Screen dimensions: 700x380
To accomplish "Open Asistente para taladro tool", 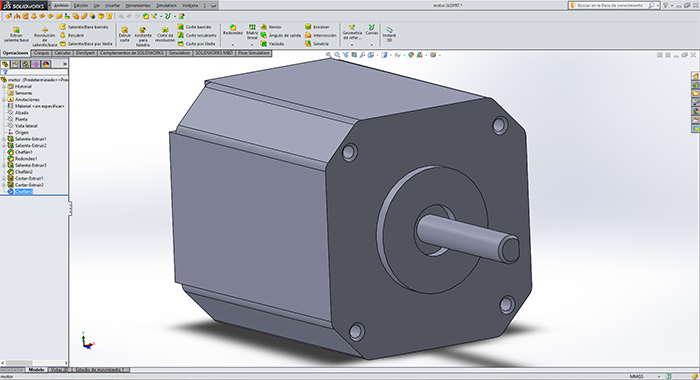I will point(143,37).
